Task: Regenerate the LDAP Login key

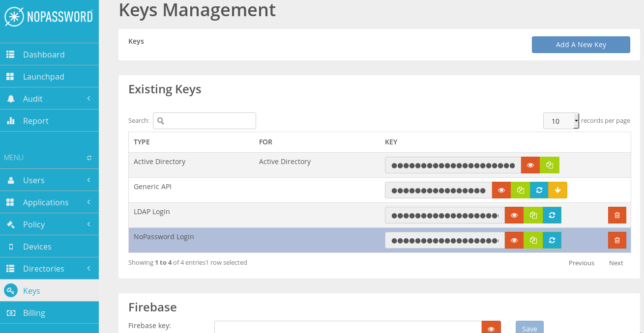Action: tap(552, 215)
